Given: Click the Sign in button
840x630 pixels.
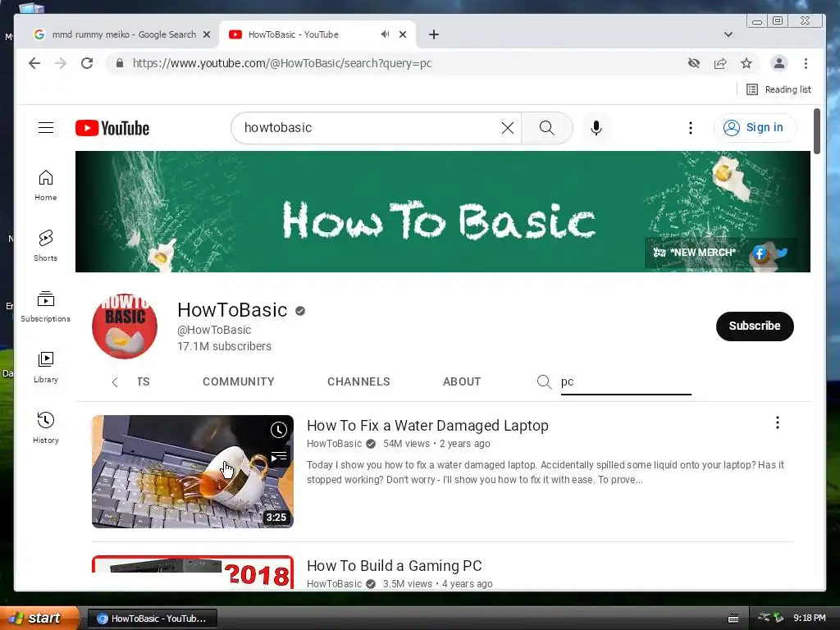Looking at the screenshot, I should click(x=755, y=127).
